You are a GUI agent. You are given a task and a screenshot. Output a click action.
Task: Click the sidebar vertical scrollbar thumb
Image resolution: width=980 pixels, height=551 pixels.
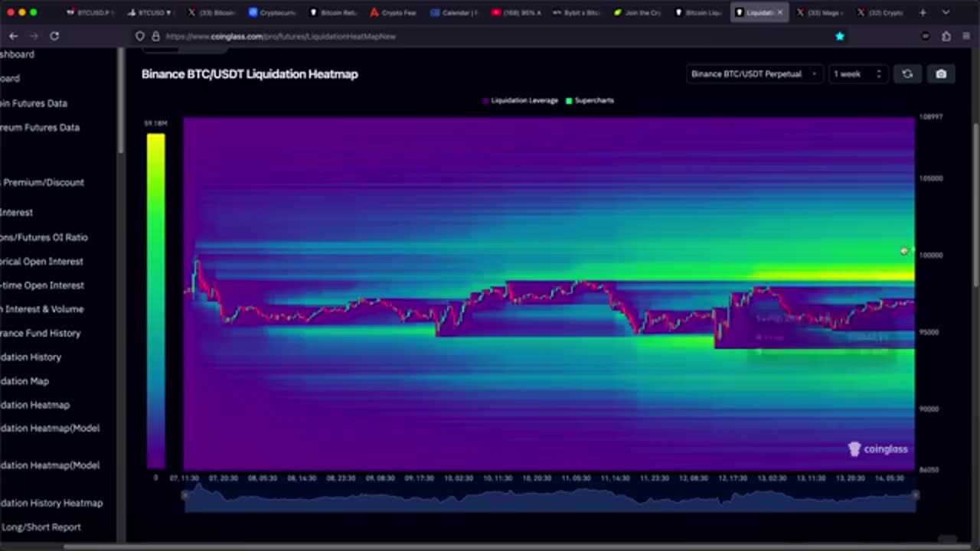120,99
